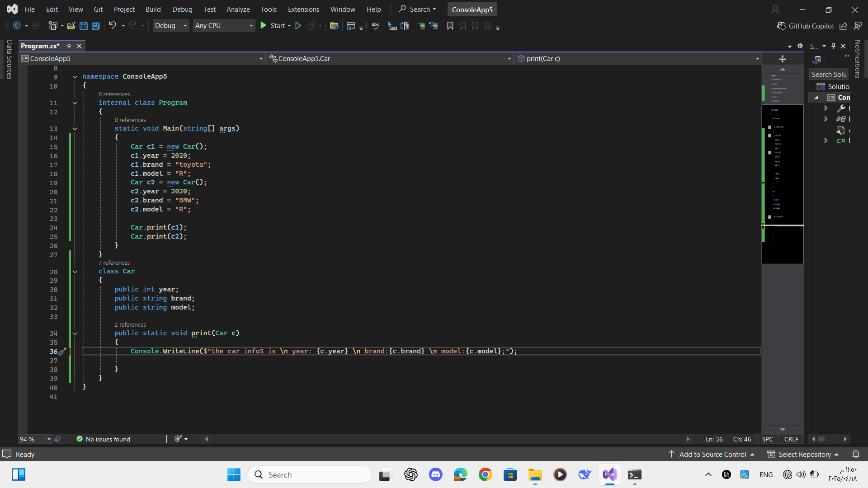Open the Build menu
Viewport: 868px width, 488px height.
pos(153,9)
